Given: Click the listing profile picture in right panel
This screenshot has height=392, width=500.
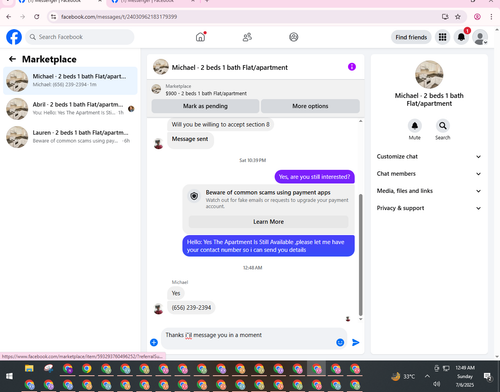Looking at the screenshot, I should coord(429,74).
